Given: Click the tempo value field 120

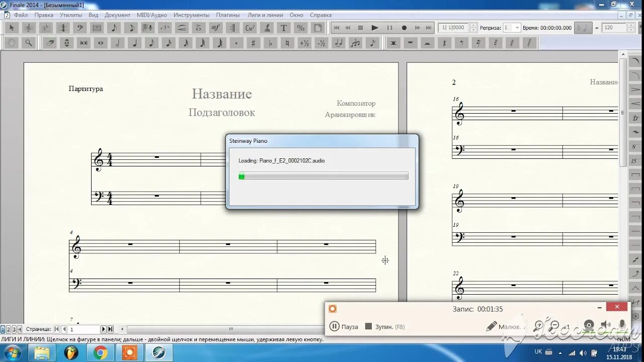Looking at the screenshot, I should pyautogui.click(x=614, y=28).
